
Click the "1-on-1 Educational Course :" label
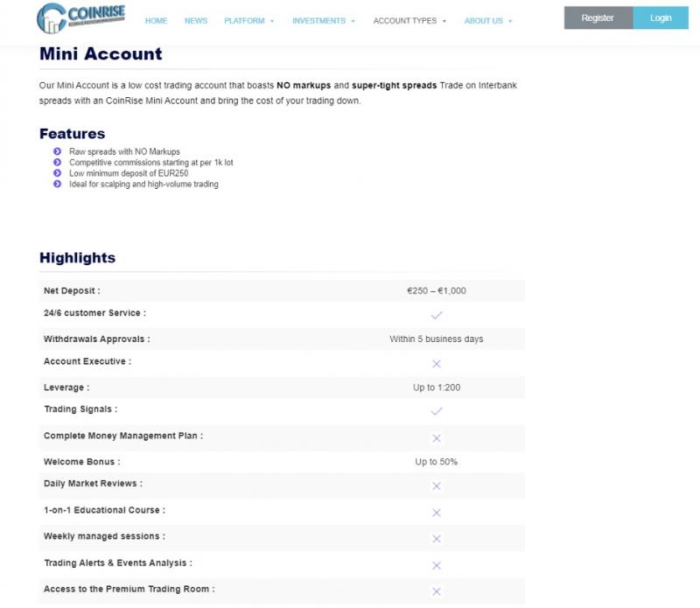pyautogui.click(x=104, y=510)
